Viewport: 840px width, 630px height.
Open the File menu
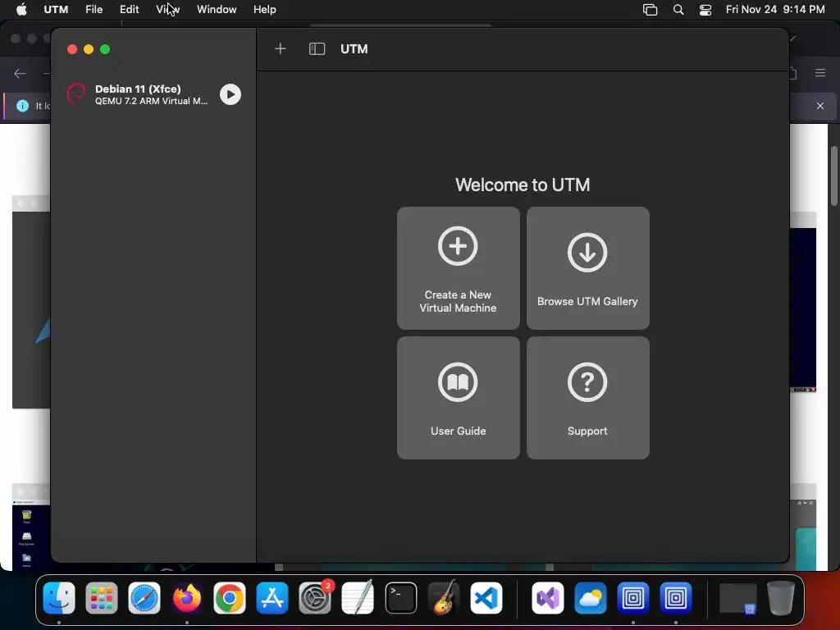[x=94, y=10]
